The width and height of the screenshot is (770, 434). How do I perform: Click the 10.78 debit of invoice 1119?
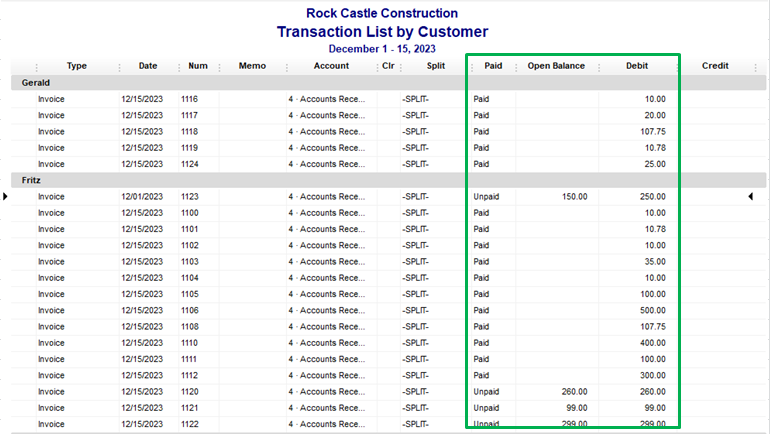pos(655,148)
